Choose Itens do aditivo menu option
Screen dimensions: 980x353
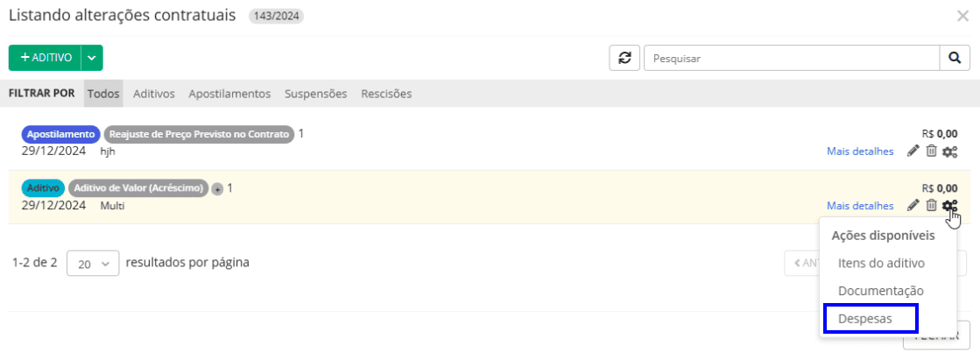[x=881, y=263]
